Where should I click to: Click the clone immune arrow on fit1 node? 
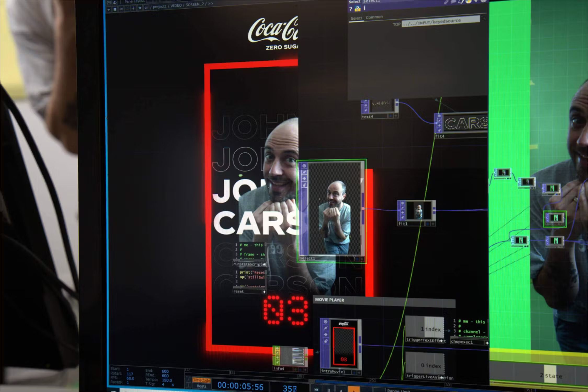pyautogui.click(x=402, y=213)
